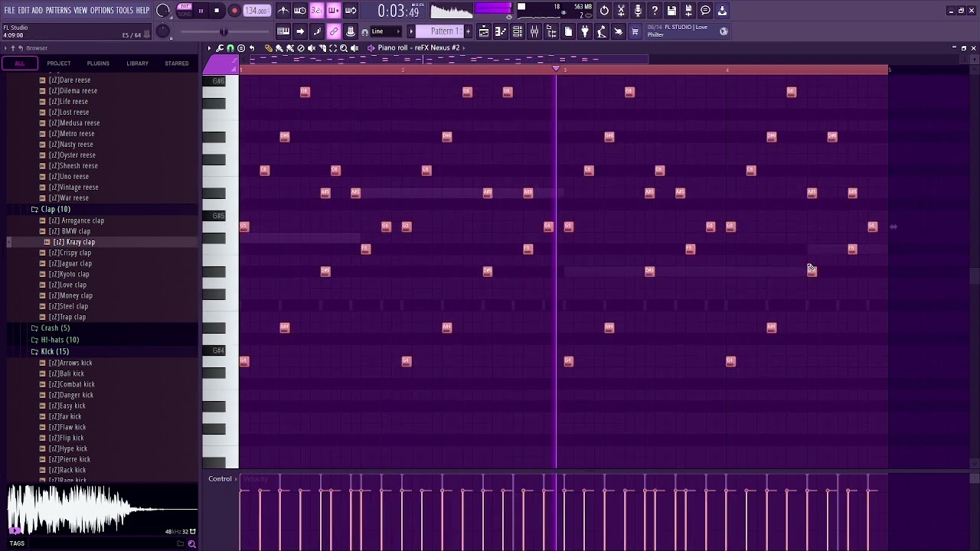Open the shopping cart icon
Image resolution: width=980 pixels, height=551 pixels.
[x=635, y=31]
